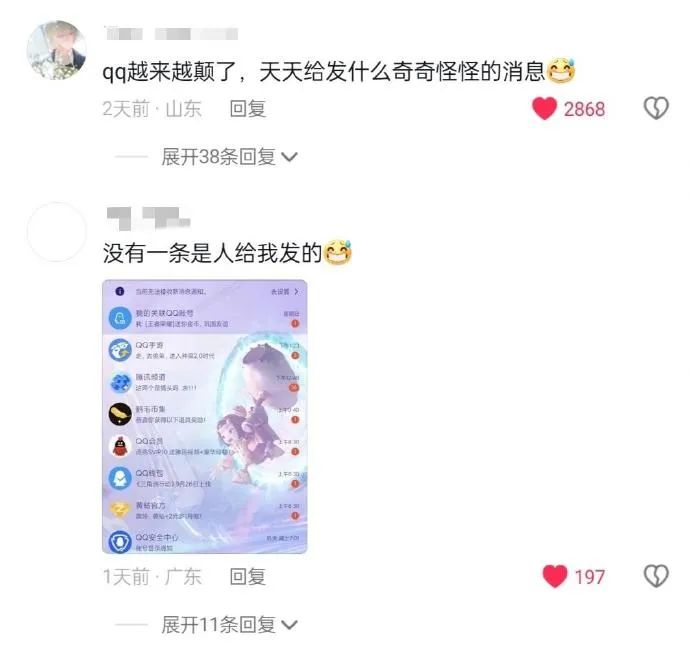Reply to the comment from 山东

(248, 109)
